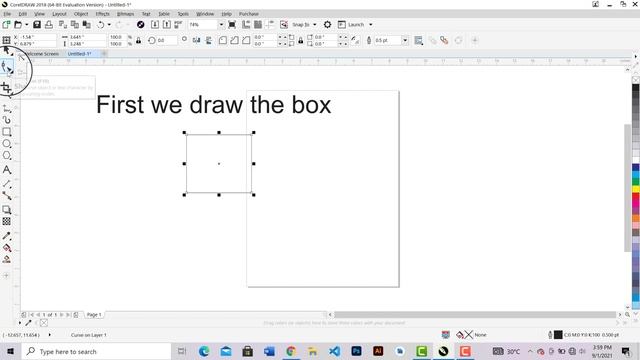Toggle the lock ratio padlock
The height and width of the screenshot is (360, 640).
point(138,40)
